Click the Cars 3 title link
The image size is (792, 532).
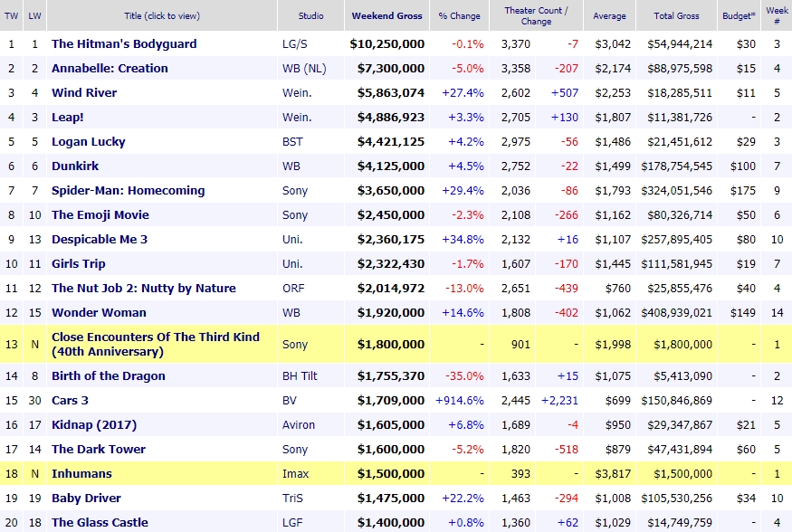[70, 400]
